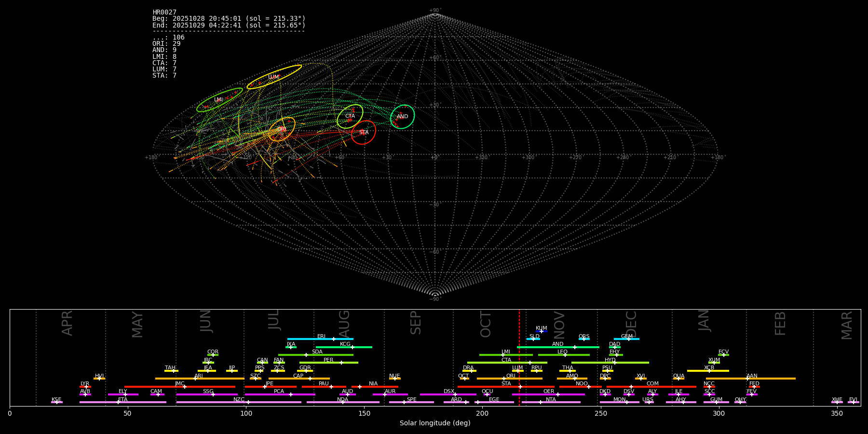Click the 'STA: 7' count entry
This screenshot has width=868, height=434.
[x=164, y=76]
